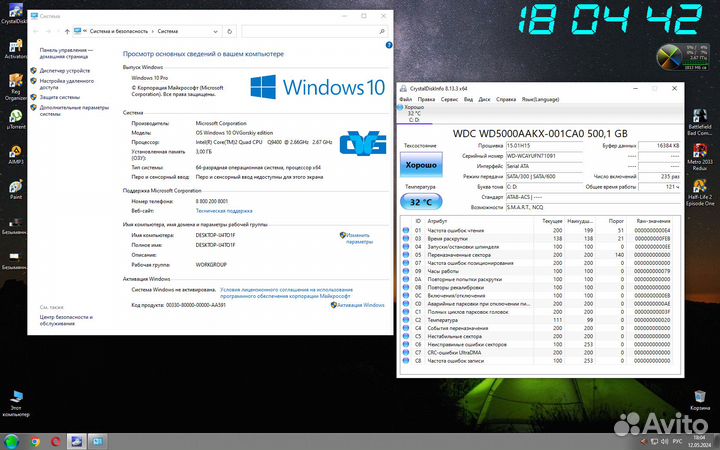720x450 pixels.
Task: Launch AIMP3 from the desktop
Action: coord(15,155)
